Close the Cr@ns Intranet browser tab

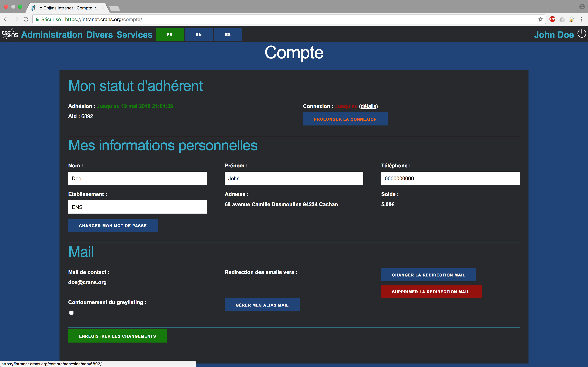tap(103, 8)
